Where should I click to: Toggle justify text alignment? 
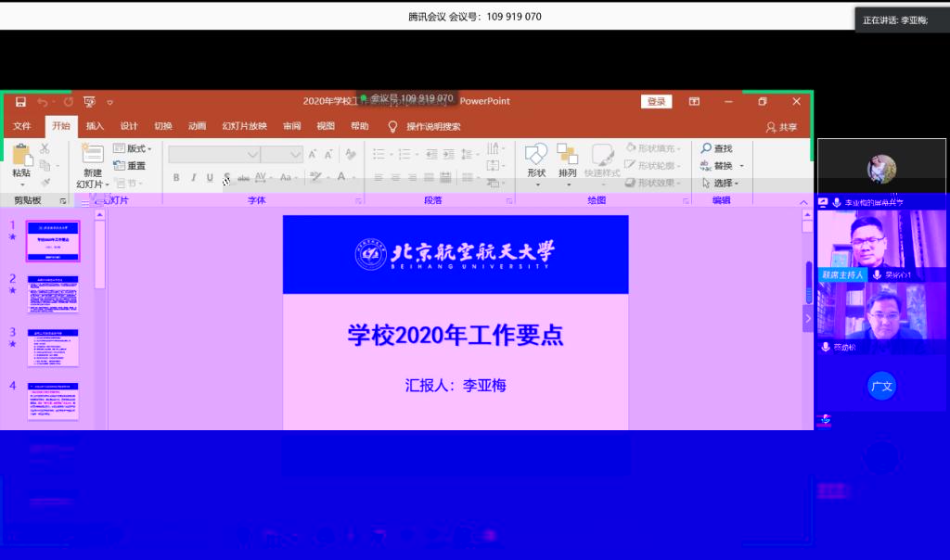point(429,177)
